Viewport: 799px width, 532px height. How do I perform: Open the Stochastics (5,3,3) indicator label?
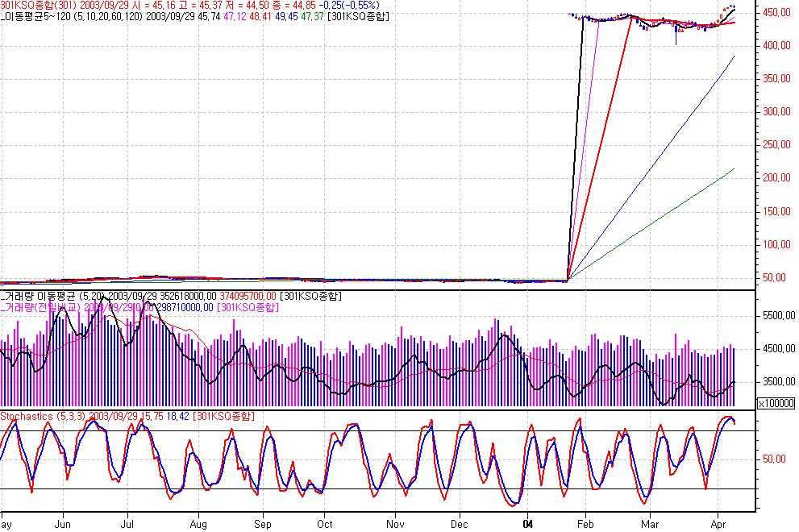44,416
